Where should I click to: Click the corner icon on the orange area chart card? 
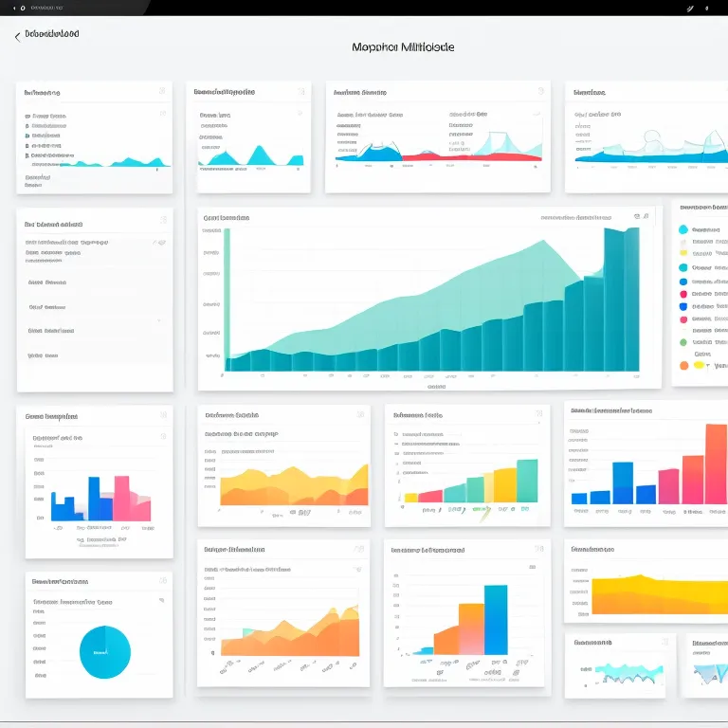click(x=358, y=549)
